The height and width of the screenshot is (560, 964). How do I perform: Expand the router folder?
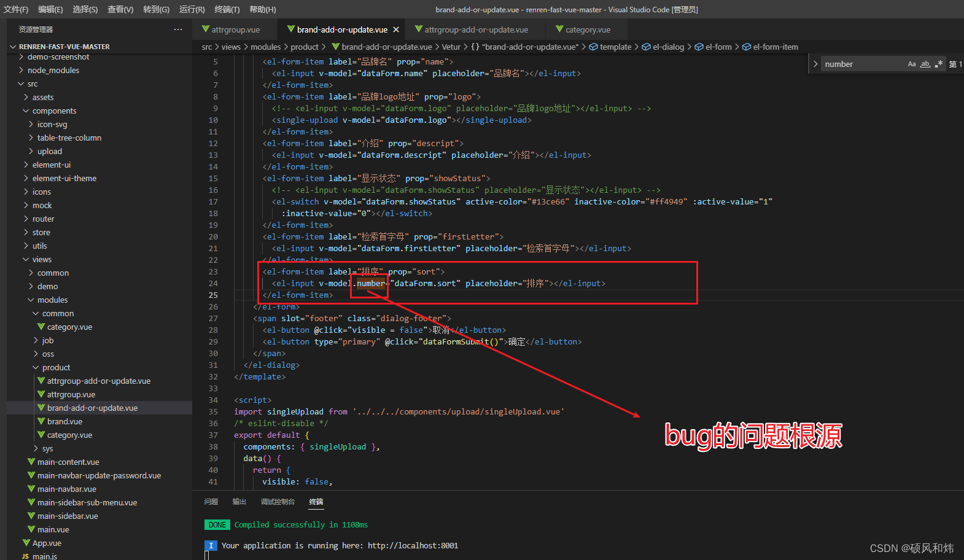click(x=26, y=219)
